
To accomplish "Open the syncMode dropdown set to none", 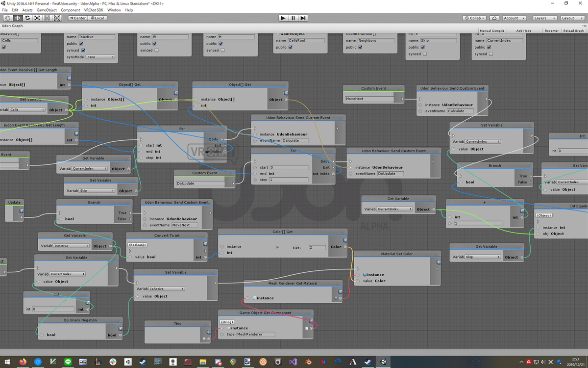I will pos(100,57).
